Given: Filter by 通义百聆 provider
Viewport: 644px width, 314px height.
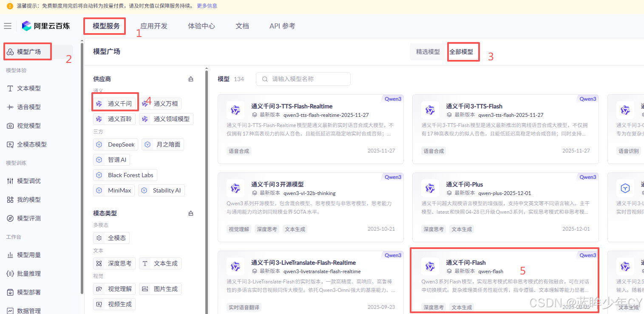Looking at the screenshot, I should [114, 119].
